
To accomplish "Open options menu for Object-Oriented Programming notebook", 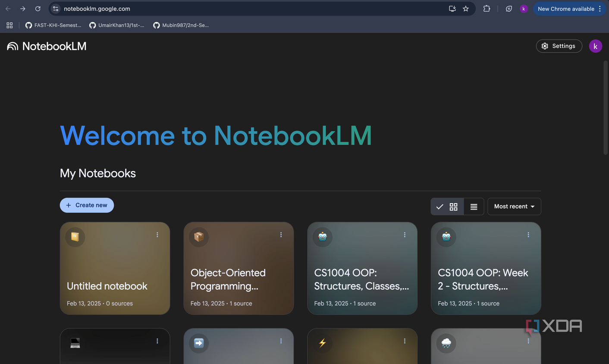I will [x=281, y=235].
